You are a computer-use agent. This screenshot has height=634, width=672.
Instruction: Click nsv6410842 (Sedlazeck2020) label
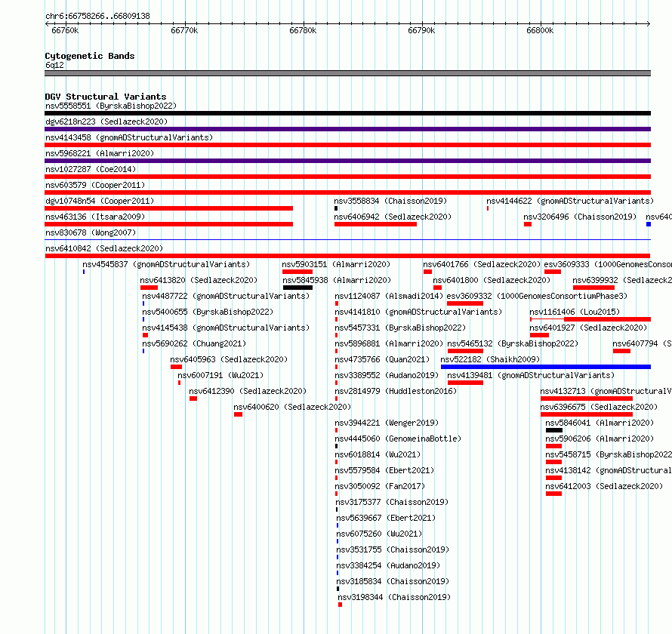104,248
